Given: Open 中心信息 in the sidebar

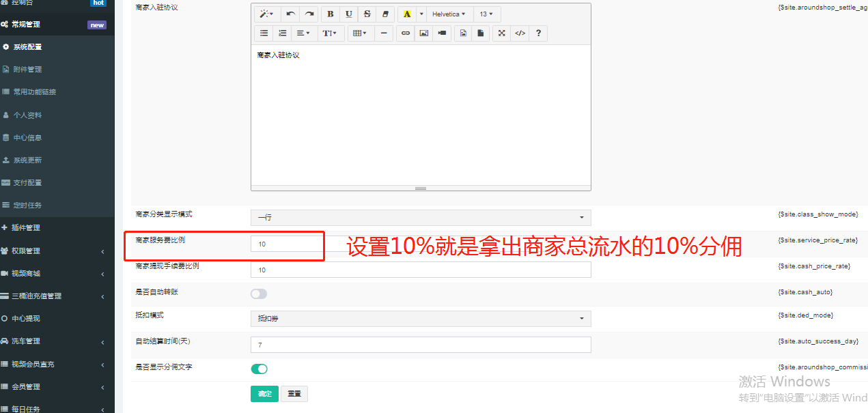Looking at the screenshot, I should pyautogui.click(x=57, y=138).
